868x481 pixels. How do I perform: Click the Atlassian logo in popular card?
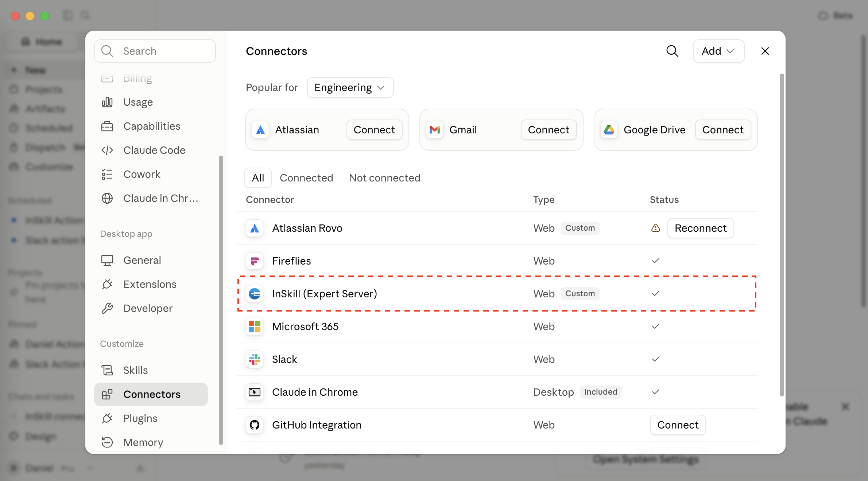[x=260, y=130]
